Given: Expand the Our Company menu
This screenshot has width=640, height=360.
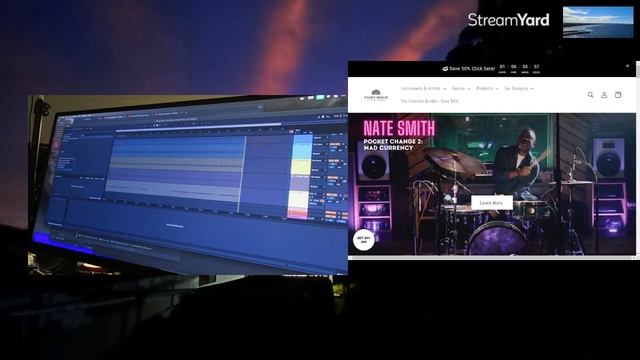Looking at the screenshot, I should [519, 88].
